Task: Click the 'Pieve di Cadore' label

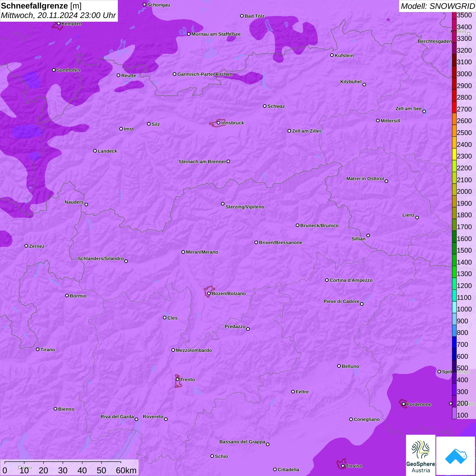Action: (x=341, y=301)
